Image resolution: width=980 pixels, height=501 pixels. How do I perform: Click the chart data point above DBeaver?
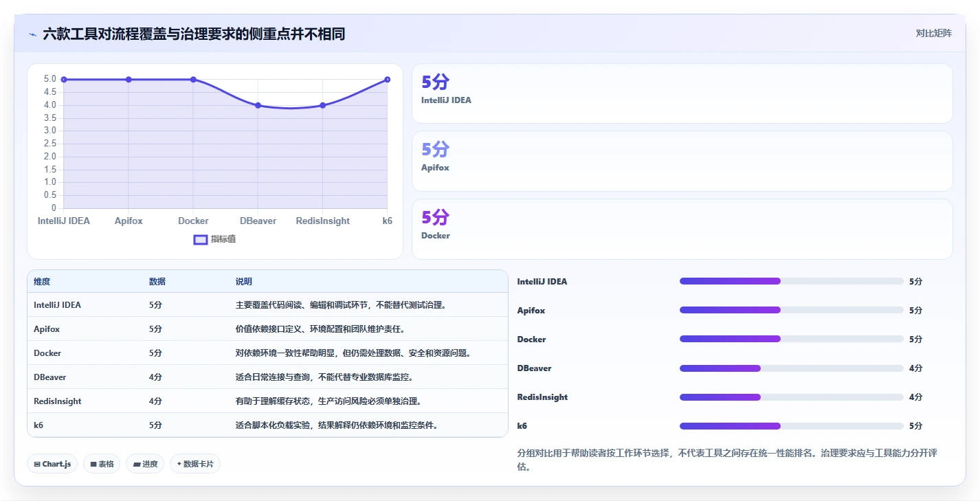(x=258, y=105)
